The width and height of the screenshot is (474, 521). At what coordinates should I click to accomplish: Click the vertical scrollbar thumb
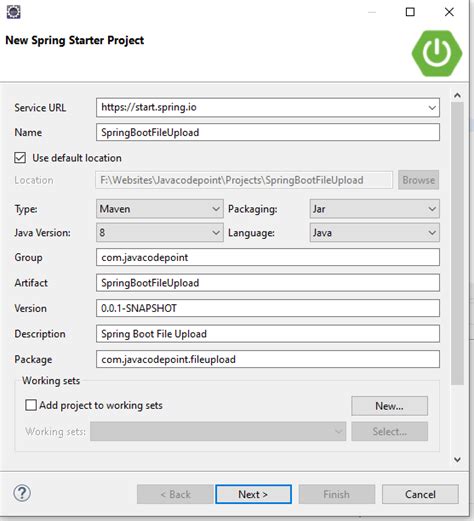(x=457, y=243)
